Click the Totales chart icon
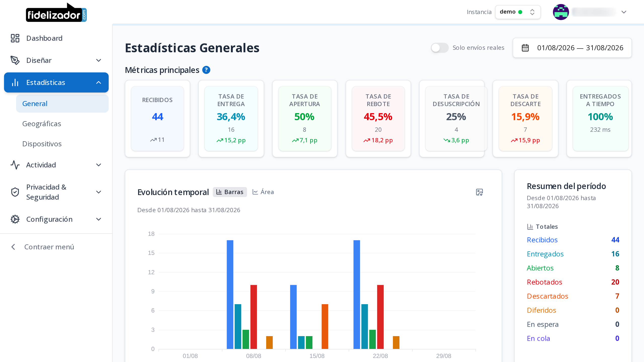This screenshot has width=644, height=362. point(530,227)
